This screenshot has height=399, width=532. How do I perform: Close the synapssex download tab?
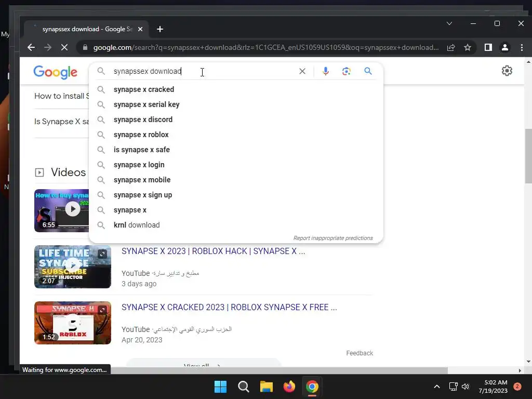140,29
